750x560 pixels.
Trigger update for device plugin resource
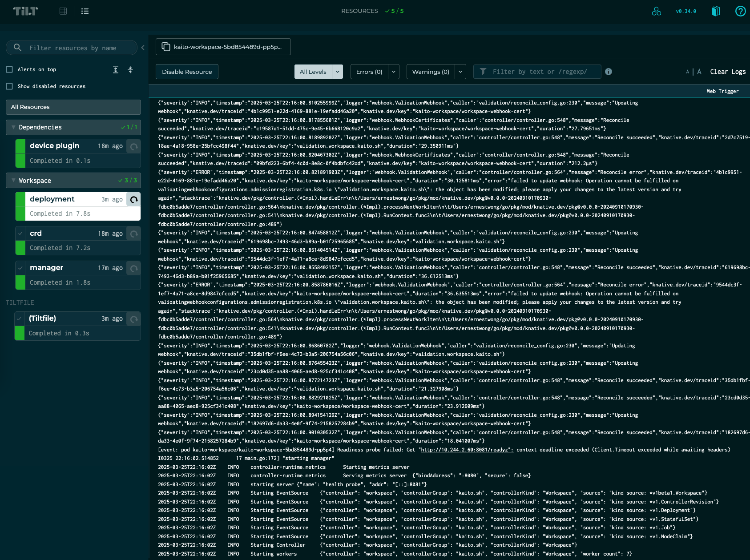click(x=134, y=146)
